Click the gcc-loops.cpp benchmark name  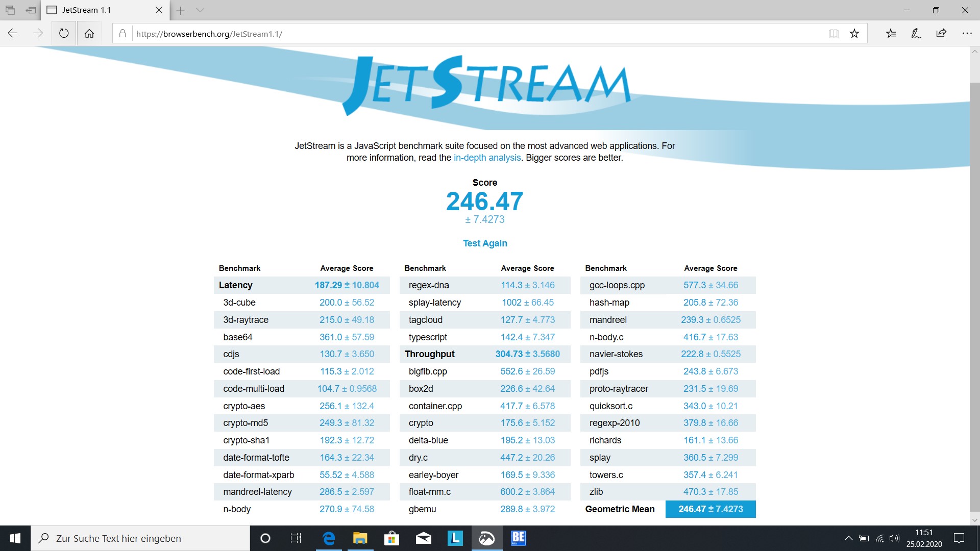[x=617, y=285]
